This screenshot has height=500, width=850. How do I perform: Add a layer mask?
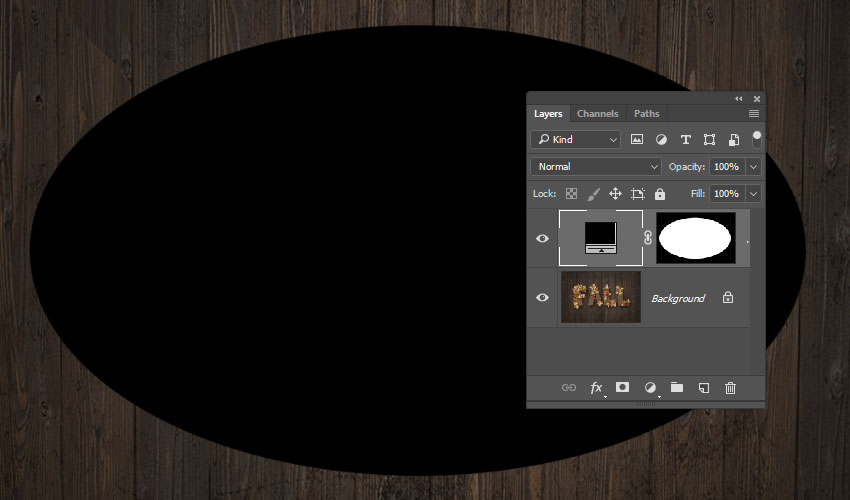622,387
